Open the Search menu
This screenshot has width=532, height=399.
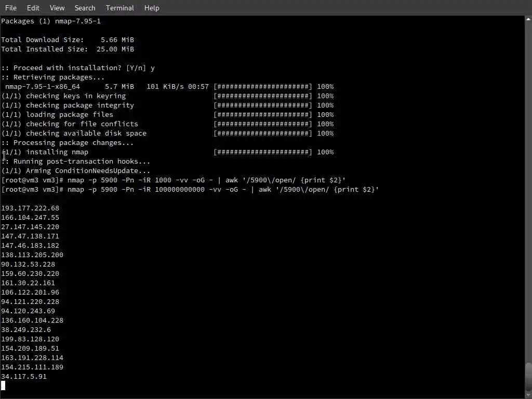pyautogui.click(x=85, y=8)
